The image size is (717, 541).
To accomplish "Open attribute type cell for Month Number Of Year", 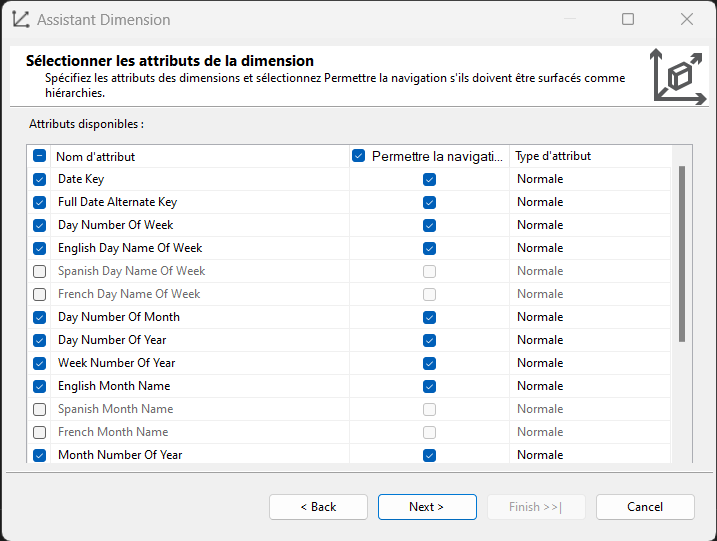I will click(590, 454).
